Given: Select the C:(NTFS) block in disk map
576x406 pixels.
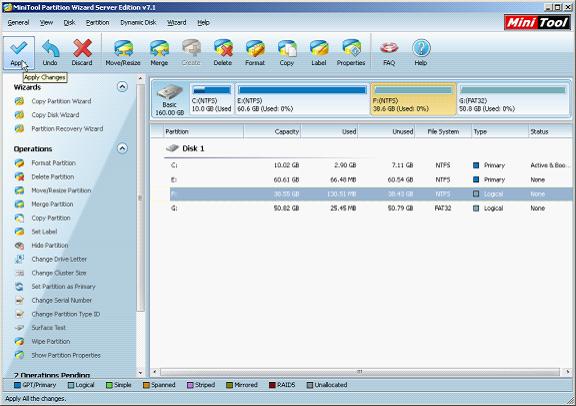Looking at the screenshot, I should tap(212, 100).
